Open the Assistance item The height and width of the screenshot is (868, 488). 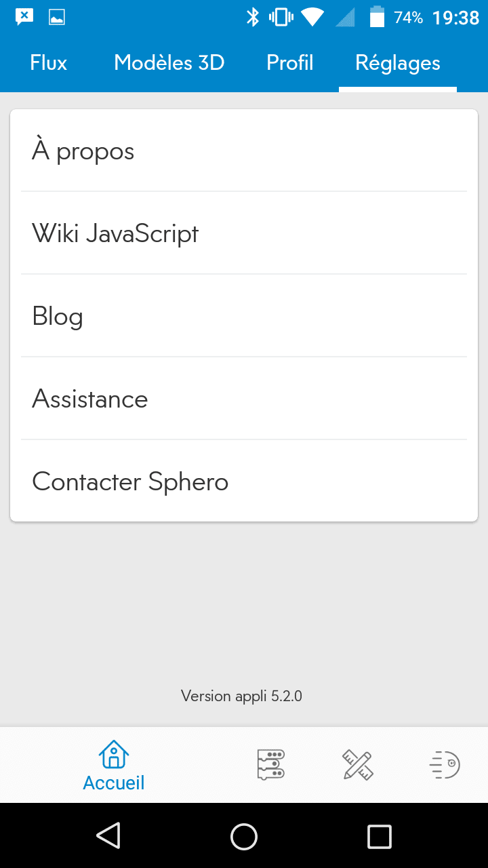pos(244,399)
